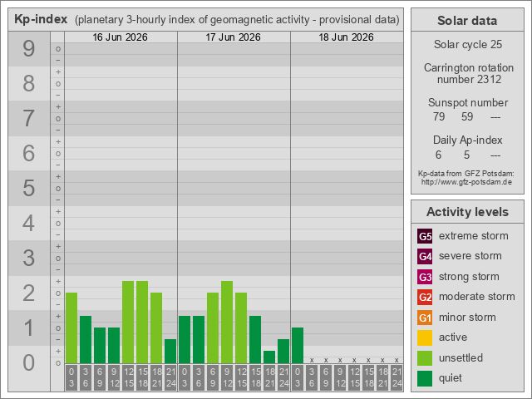Click the G1 minor storm badge
Screen dimensions: 532x399
point(425,318)
